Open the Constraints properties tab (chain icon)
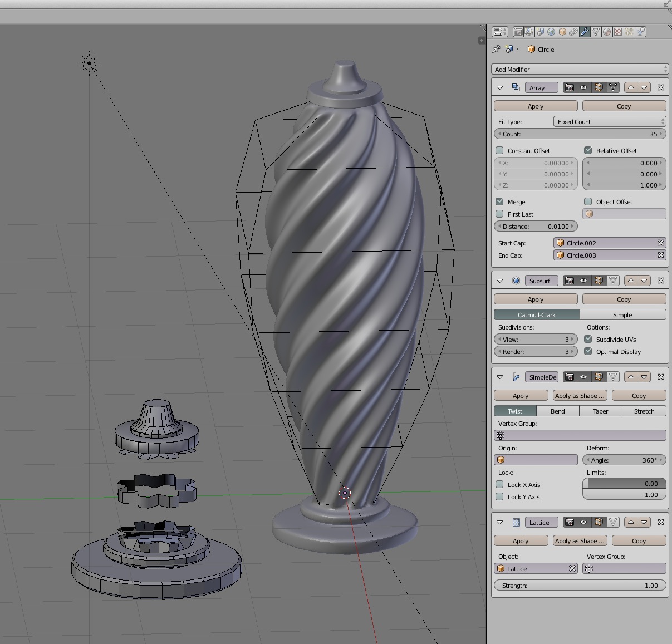Image resolution: width=672 pixels, height=644 pixels. [573, 32]
